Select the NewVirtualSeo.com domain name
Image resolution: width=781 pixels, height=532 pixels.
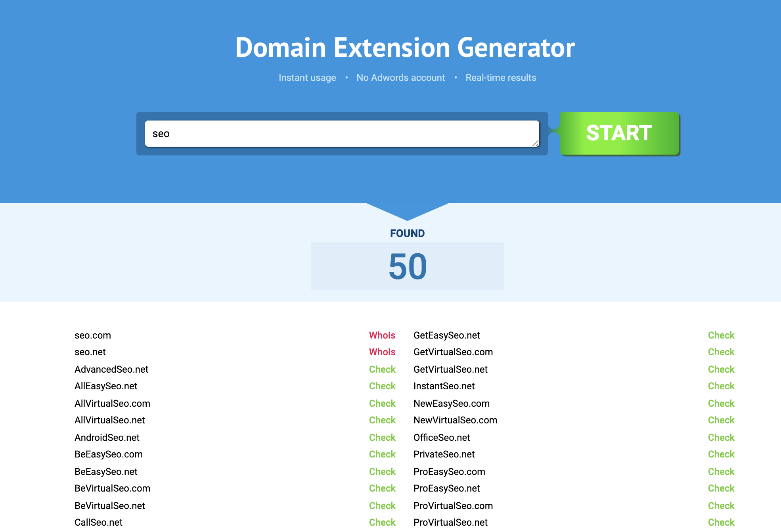point(455,420)
